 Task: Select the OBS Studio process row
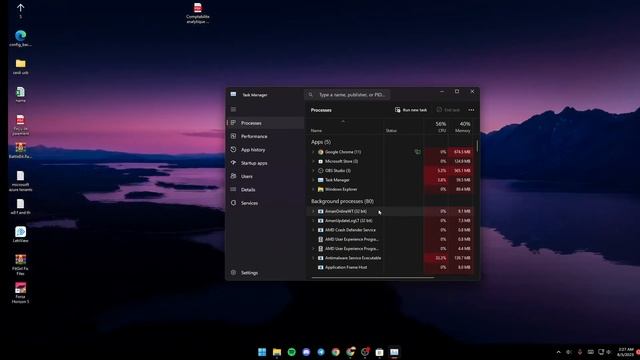click(391, 171)
